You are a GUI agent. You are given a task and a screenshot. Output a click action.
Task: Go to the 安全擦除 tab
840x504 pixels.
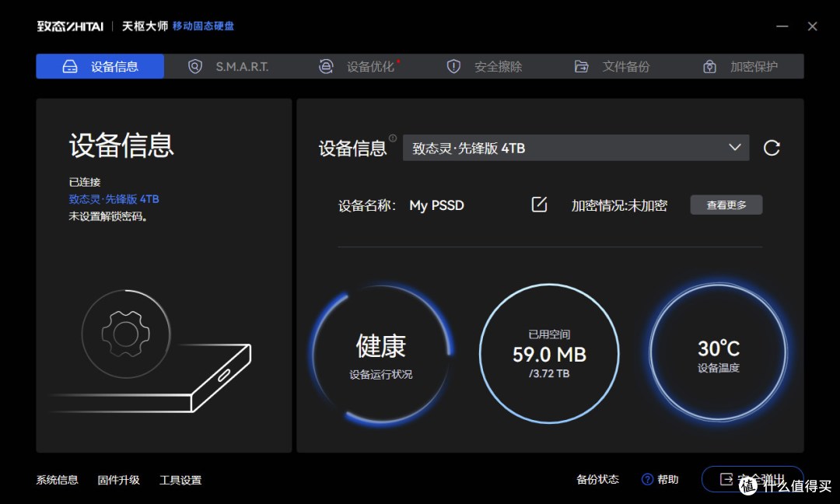(x=485, y=66)
